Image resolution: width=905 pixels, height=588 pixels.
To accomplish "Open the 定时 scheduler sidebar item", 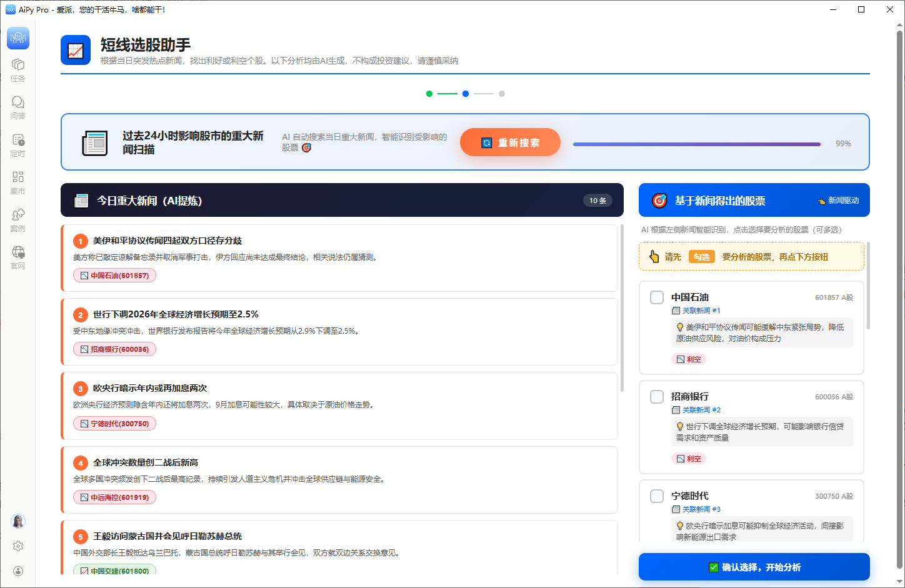I will (18, 145).
